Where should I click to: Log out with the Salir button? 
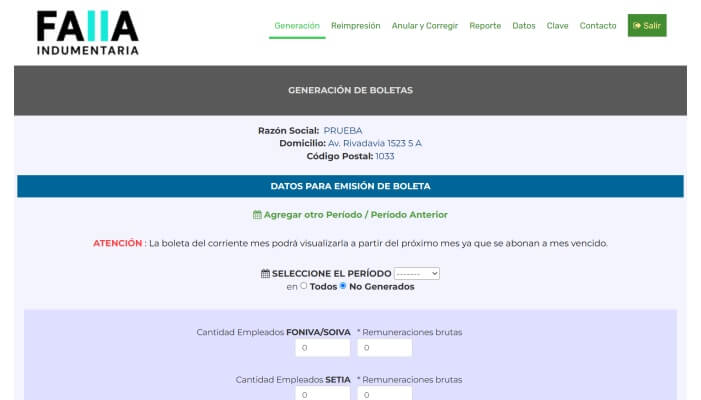click(x=647, y=25)
